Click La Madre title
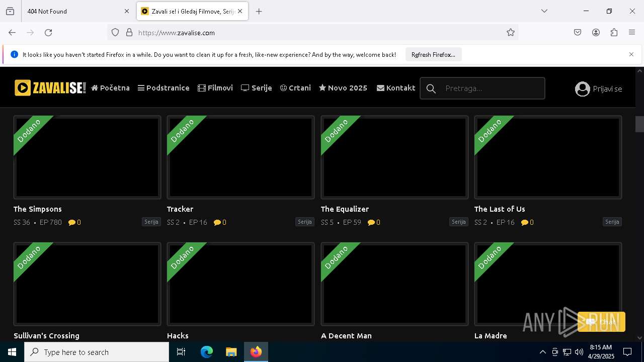This screenshot has width=644, height=362. click(491, 336)
